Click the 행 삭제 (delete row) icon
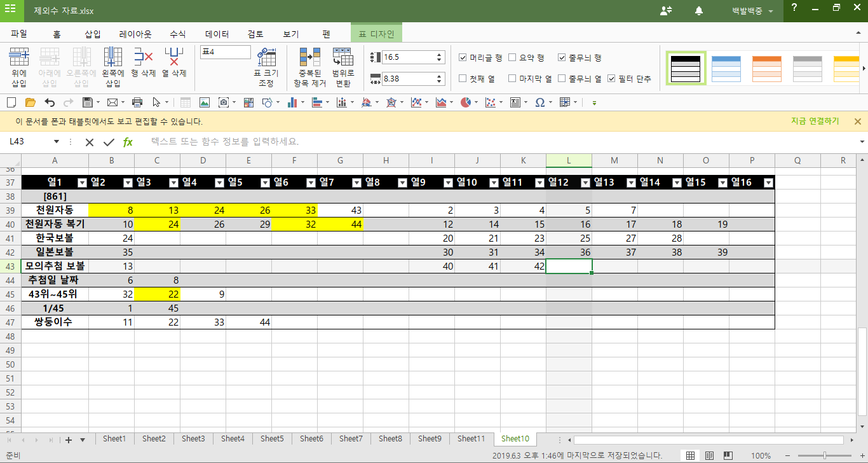Viewport: 868px width, 463px height. click(x=143, y=59)
